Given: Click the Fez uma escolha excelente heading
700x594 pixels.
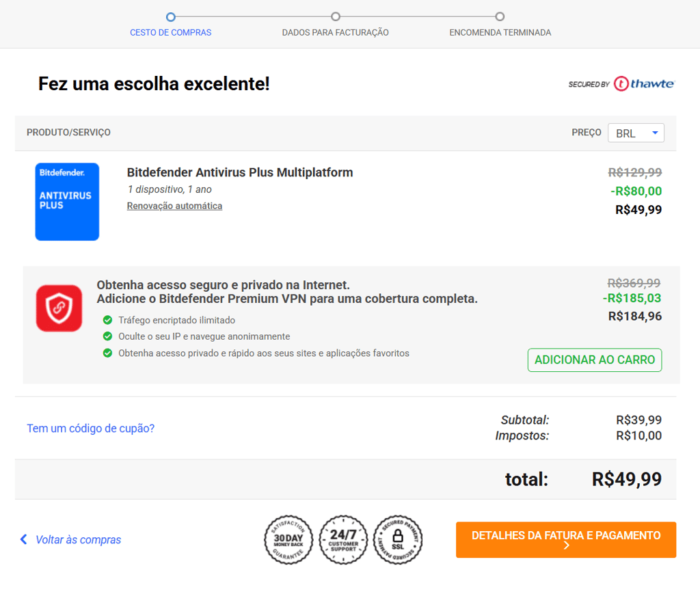Looking at the screenshot, I should tap(154, 84).
